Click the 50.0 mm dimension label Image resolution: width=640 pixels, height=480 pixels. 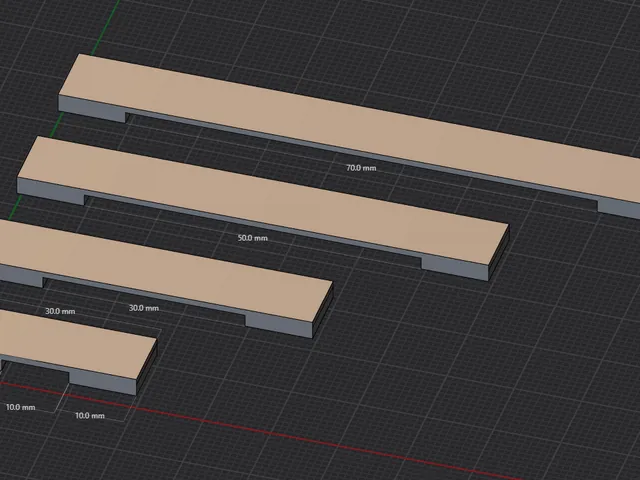(x=253, y=238)
